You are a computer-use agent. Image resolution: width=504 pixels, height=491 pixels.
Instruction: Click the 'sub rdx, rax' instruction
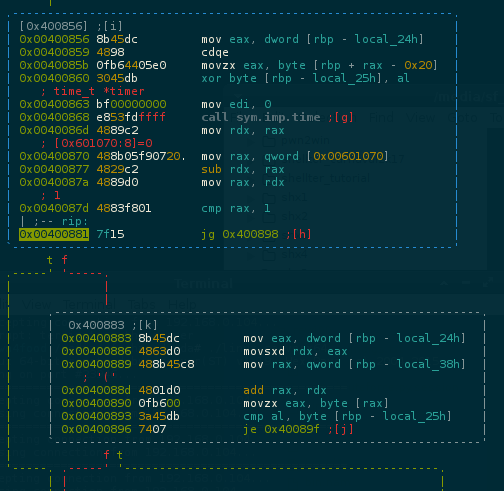click(x=243, y=169)
